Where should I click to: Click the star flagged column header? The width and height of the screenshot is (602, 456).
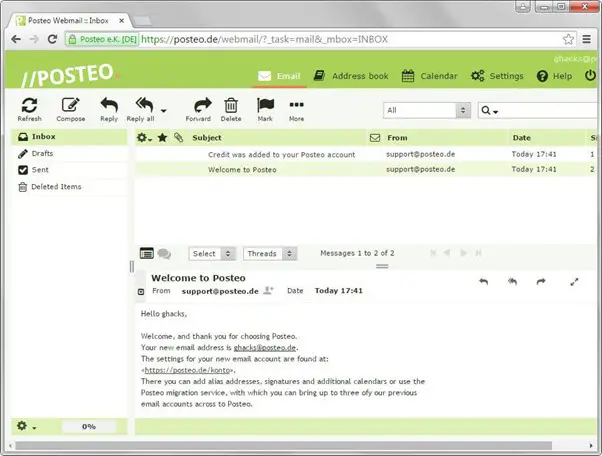(162, 137)
